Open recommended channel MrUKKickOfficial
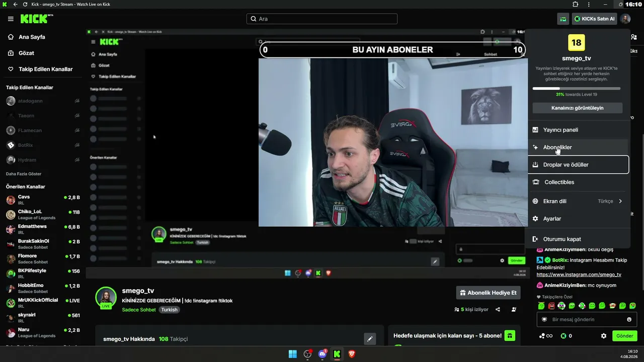This screenshot has width=644, height=362. click(x=43, y=303)
